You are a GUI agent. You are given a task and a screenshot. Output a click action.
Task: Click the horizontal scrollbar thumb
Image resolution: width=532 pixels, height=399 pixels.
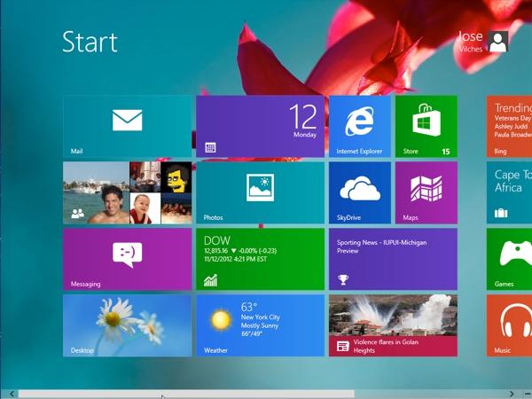[186, 394]
